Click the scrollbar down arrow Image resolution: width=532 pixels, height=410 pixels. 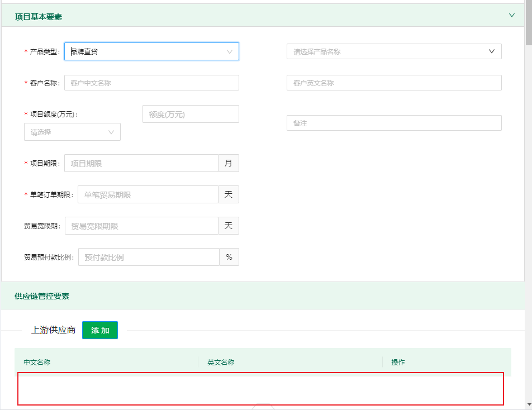(529, 404)
